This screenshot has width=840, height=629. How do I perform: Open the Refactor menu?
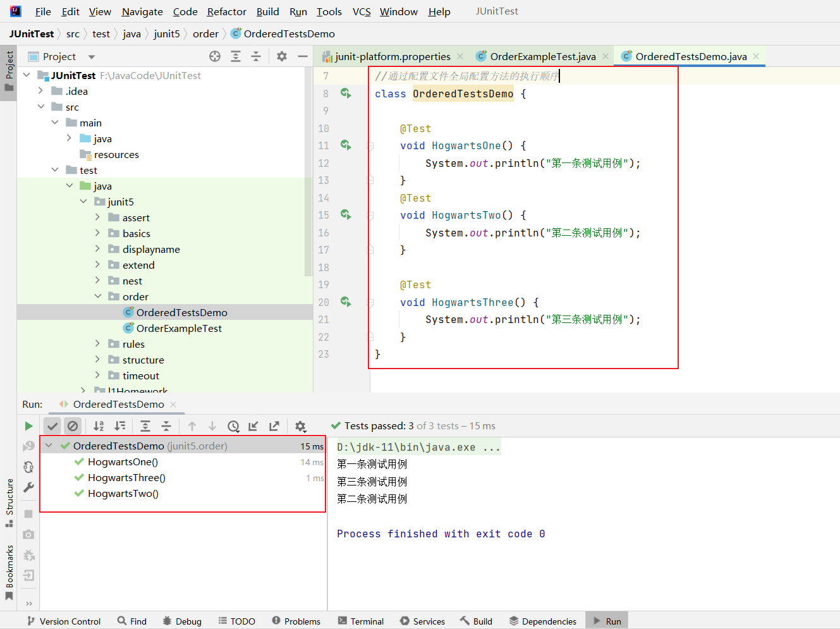point(226,11)
